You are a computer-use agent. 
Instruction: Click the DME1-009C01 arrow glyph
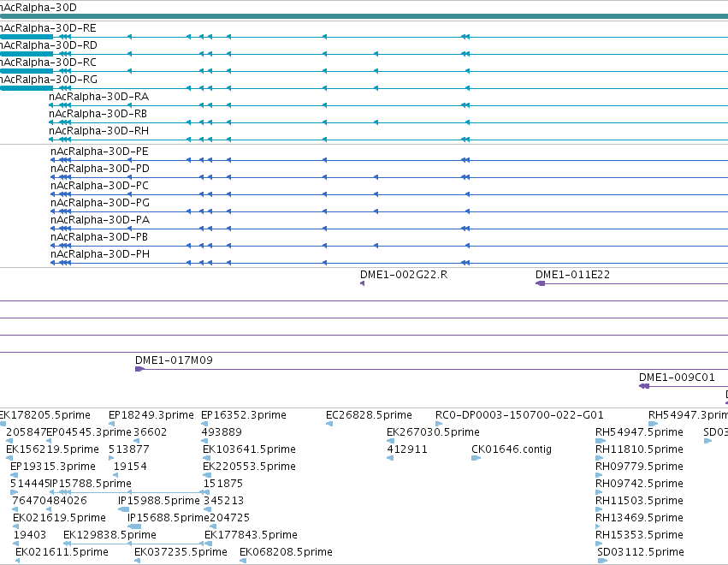(x=644, y=386)
